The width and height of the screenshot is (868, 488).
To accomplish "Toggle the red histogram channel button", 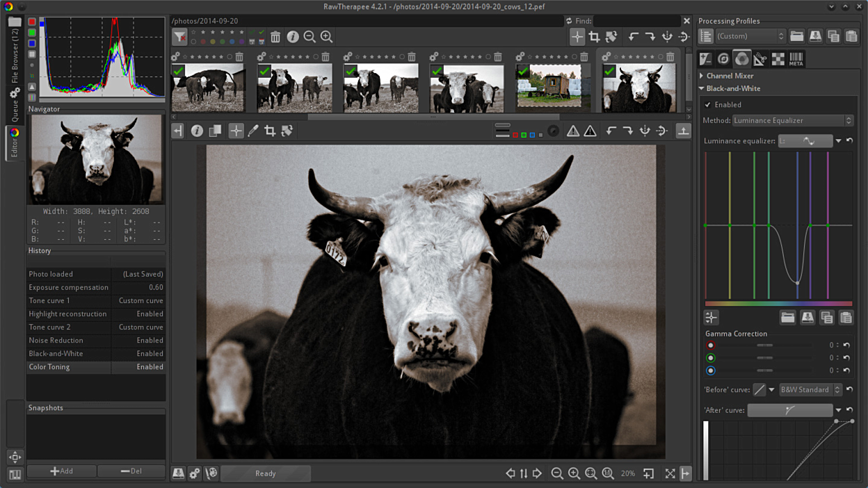I will 32,22.
